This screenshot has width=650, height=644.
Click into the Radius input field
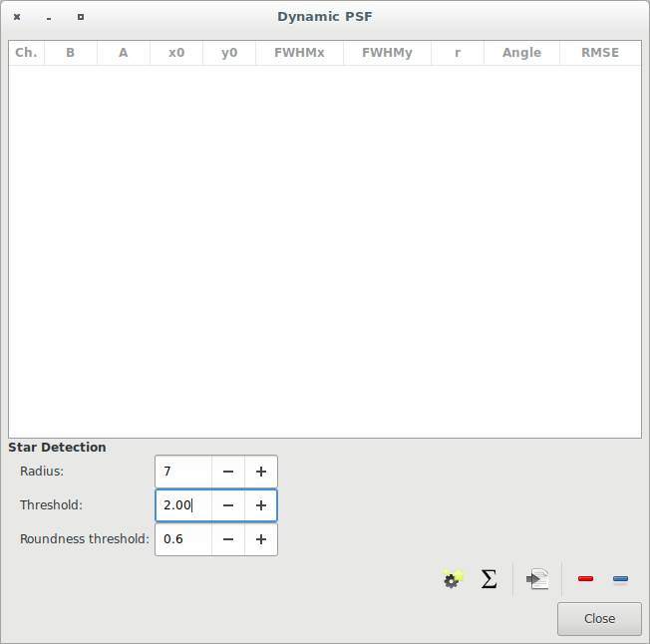(x=183, y=472)
